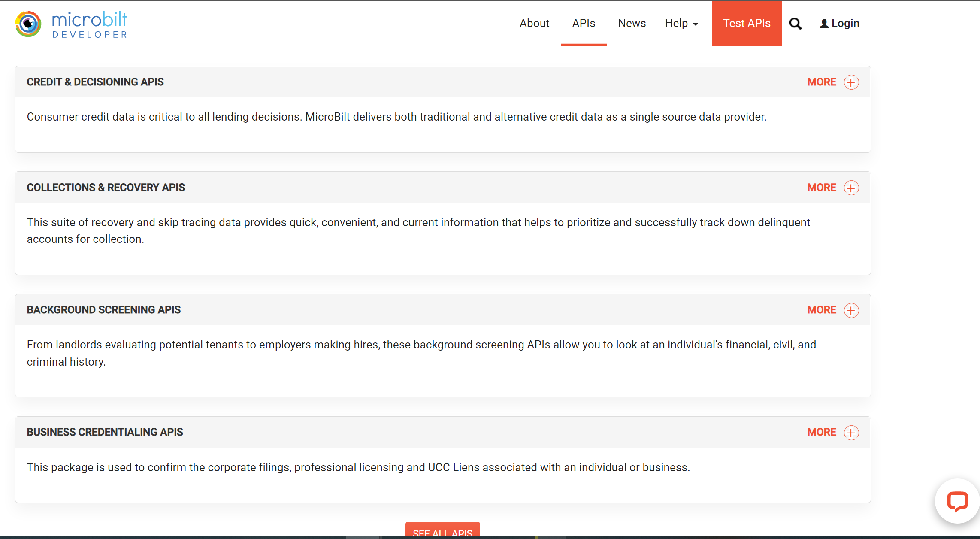Expand Credit & Decisioning APIs with plus icon
The image size is (980, 539).
click(851, 82)
